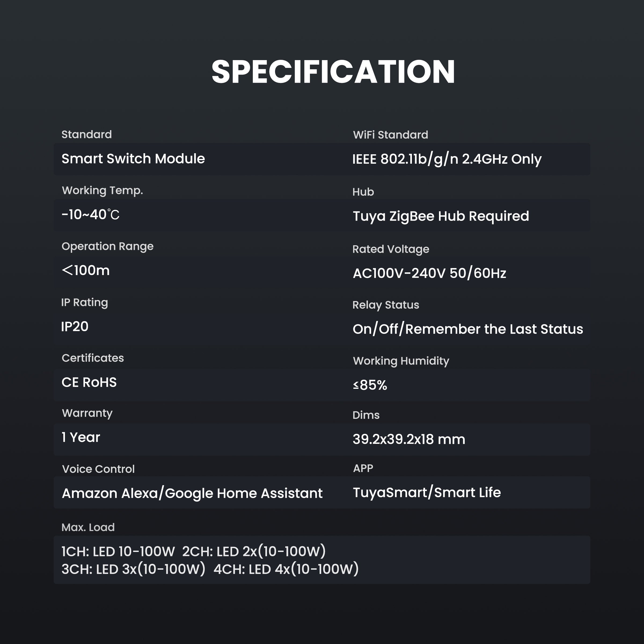The image size is (644, 644).
Task: Click the 1 Year warranty value
Action: 81,437
